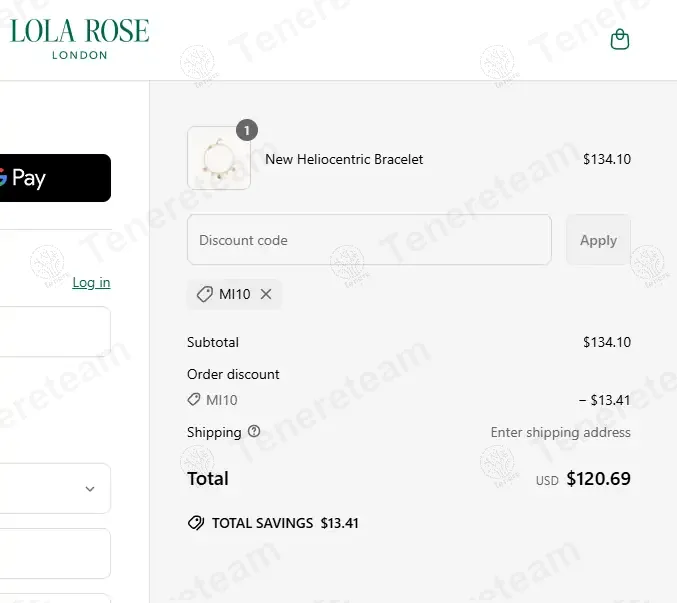
Task: Click the tag icon inside MI10 chip
Action: [x=204, y=294]
